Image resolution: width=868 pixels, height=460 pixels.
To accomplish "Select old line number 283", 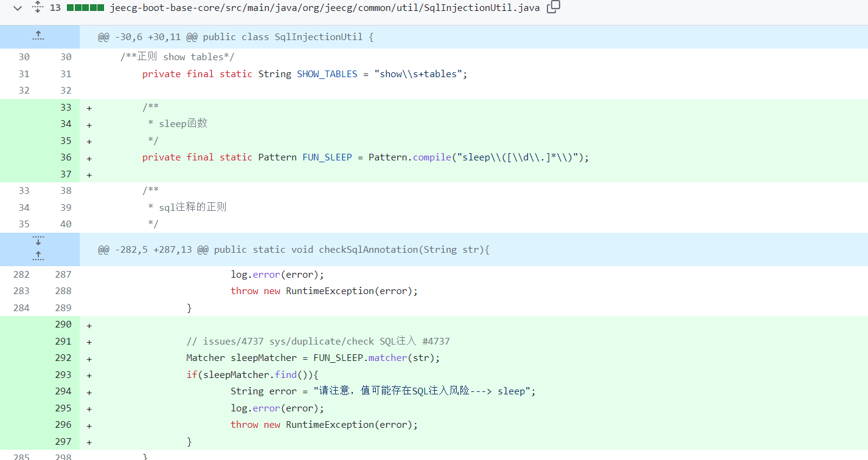I will [21, 291].
